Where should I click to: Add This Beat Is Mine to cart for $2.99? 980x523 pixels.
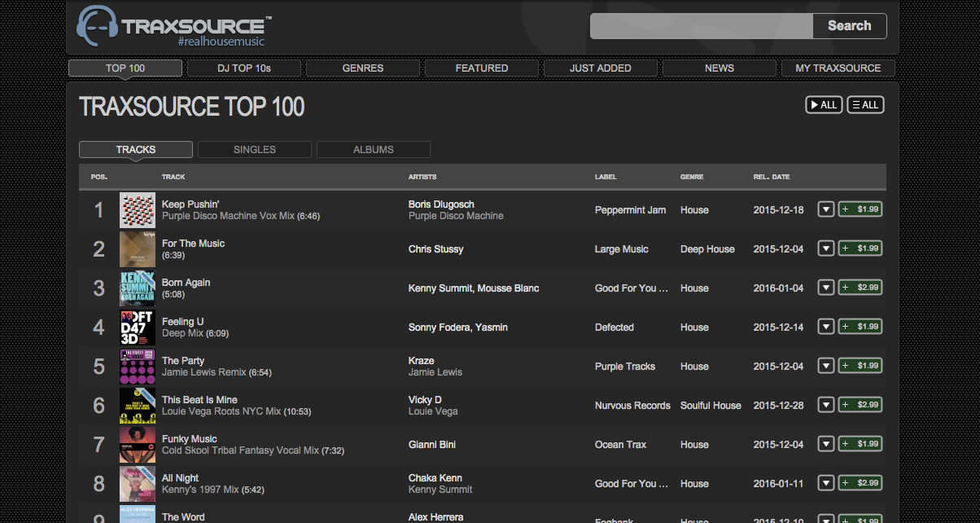pos(860,405)
